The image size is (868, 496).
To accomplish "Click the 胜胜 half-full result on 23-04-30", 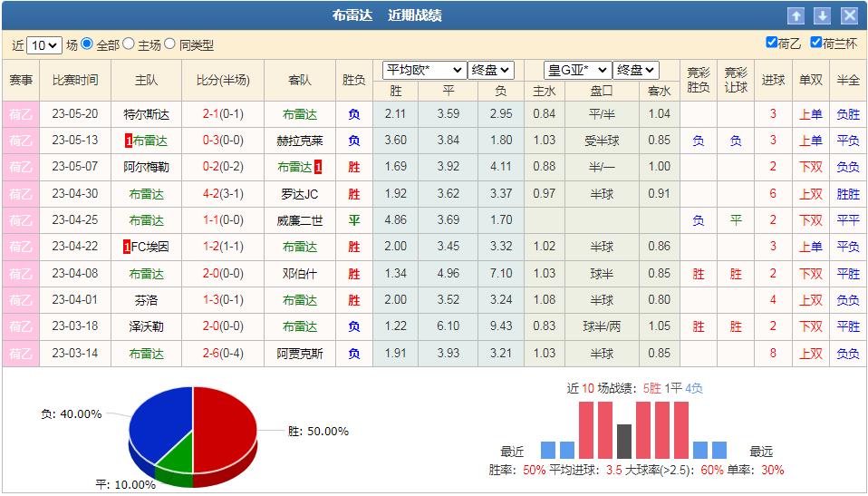I will click(848, 195).
